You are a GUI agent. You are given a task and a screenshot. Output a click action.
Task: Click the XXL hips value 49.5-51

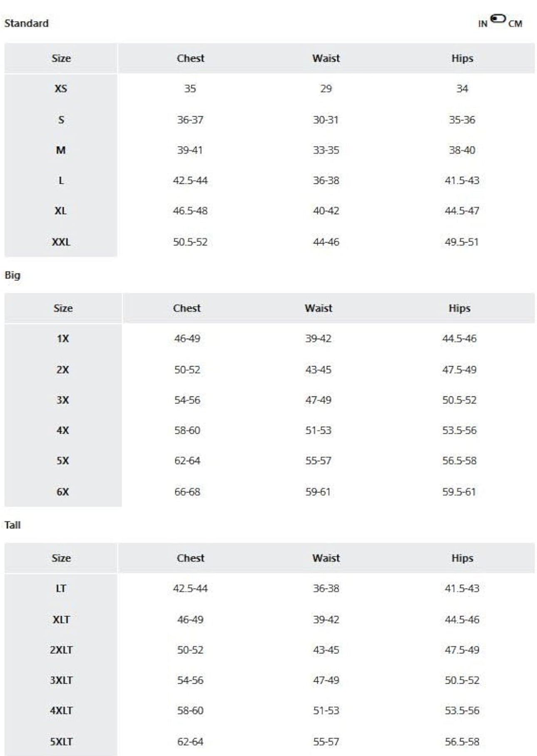coord(462,242)
